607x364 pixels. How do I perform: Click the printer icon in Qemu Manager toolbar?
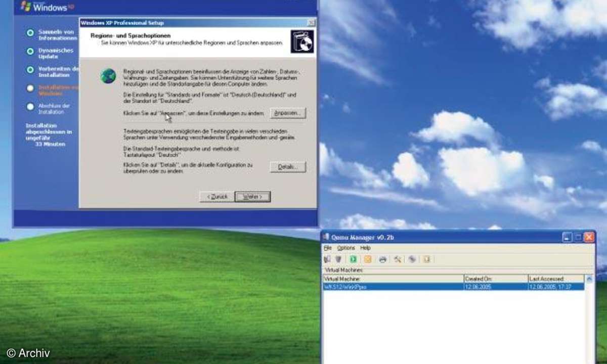pos(383,259)
